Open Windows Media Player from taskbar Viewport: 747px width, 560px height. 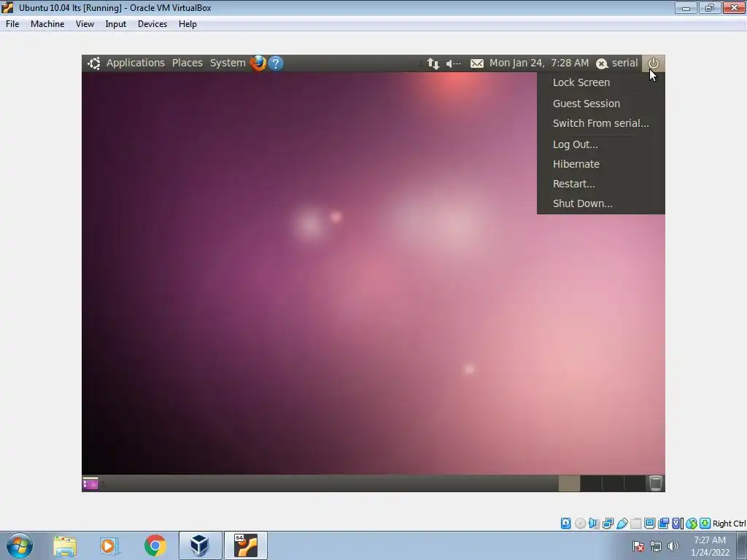[109, 545]
